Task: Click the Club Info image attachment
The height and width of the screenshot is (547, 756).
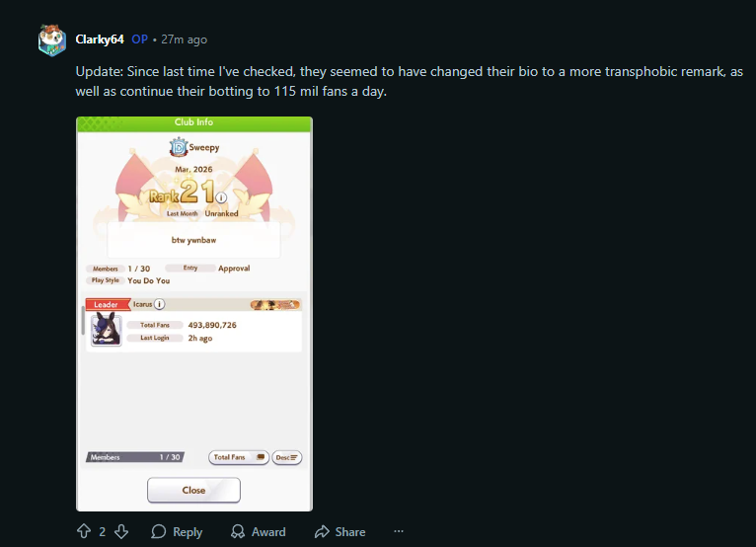Action: click(x=194, y=314)
